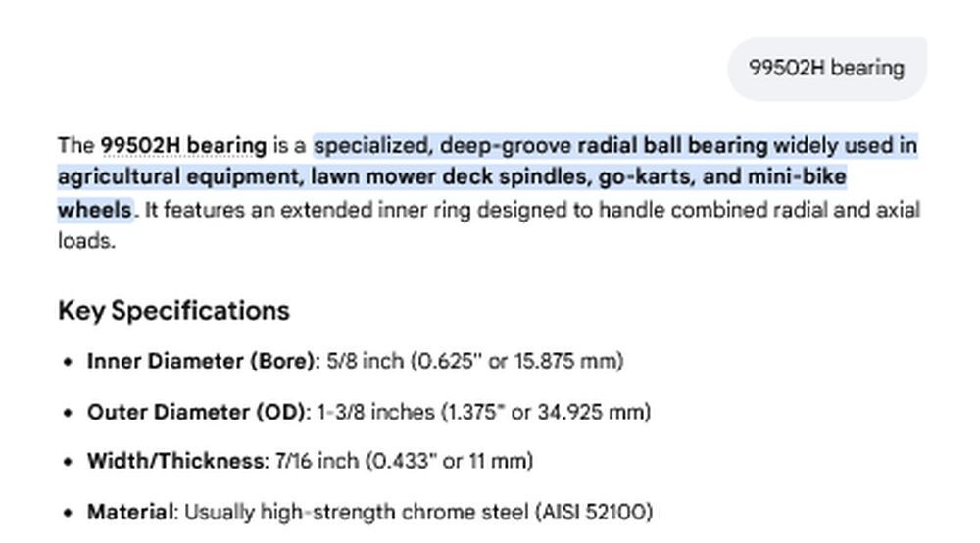Click the highlighted 'specialized, deep-groove radial ball bearing' text
Viewport: 980px width, 543px height.
[x=540, y=146]
